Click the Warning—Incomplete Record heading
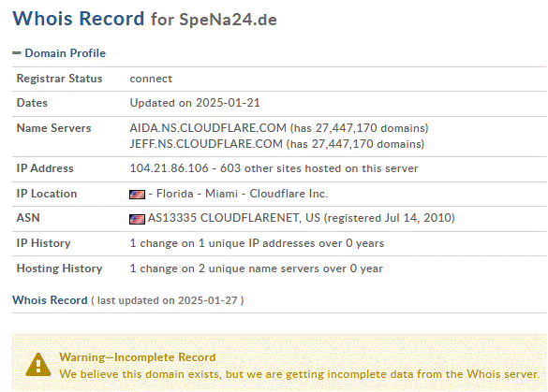This screenshot has width=548, height=392. (138, 357)
